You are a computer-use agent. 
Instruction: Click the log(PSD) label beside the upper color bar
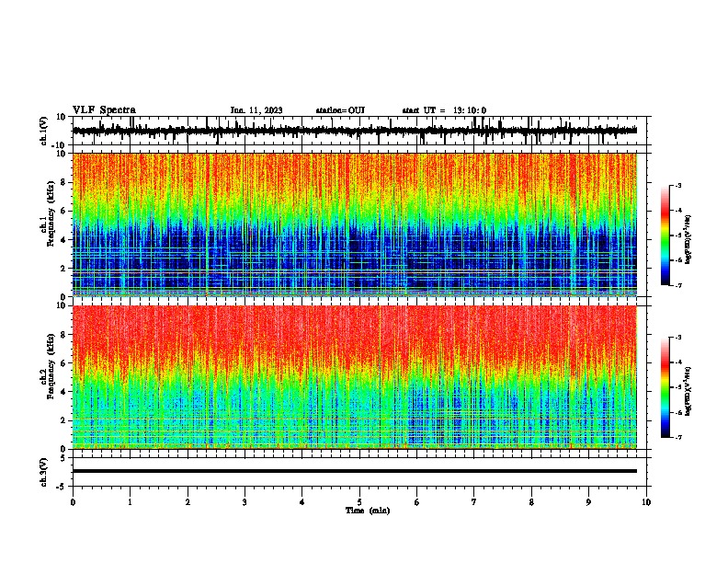[x=688, y=240]
